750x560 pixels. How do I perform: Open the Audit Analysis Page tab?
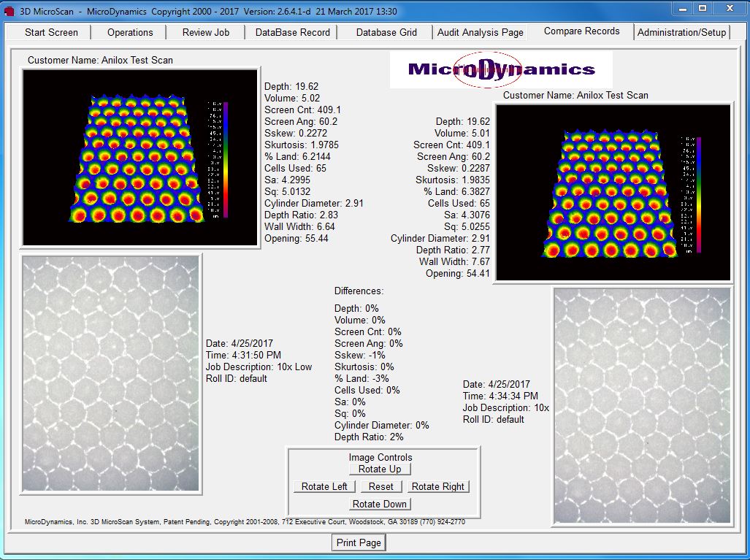[481, 32]
